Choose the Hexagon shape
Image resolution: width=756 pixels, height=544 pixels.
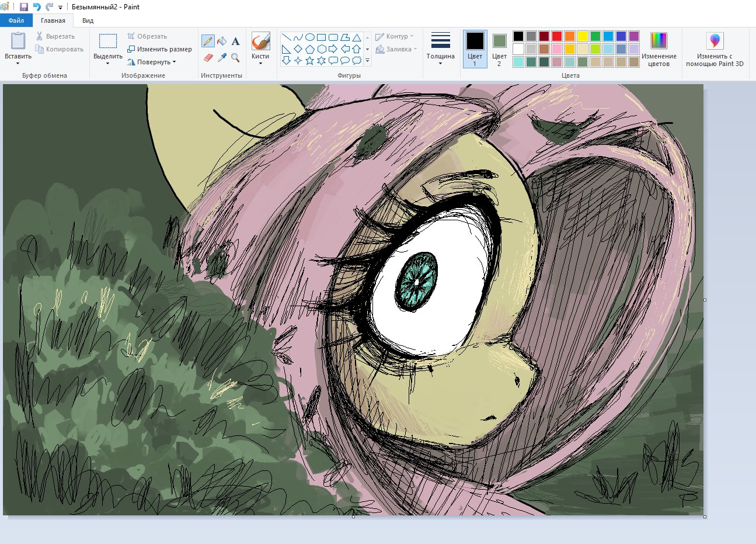click(321, 49)
